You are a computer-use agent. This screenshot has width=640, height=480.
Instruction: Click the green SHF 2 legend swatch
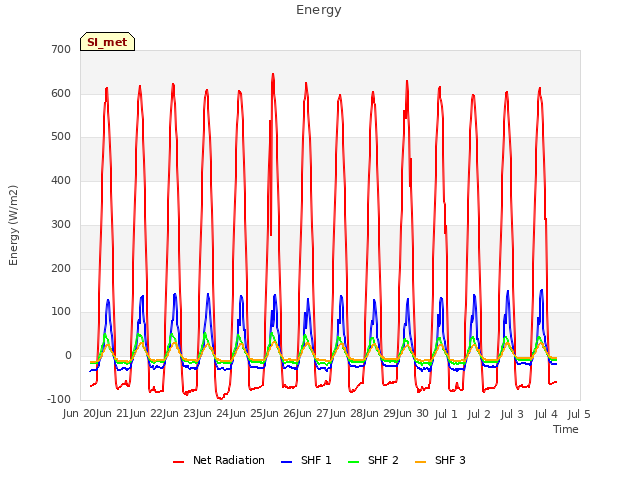click(353, 462)
